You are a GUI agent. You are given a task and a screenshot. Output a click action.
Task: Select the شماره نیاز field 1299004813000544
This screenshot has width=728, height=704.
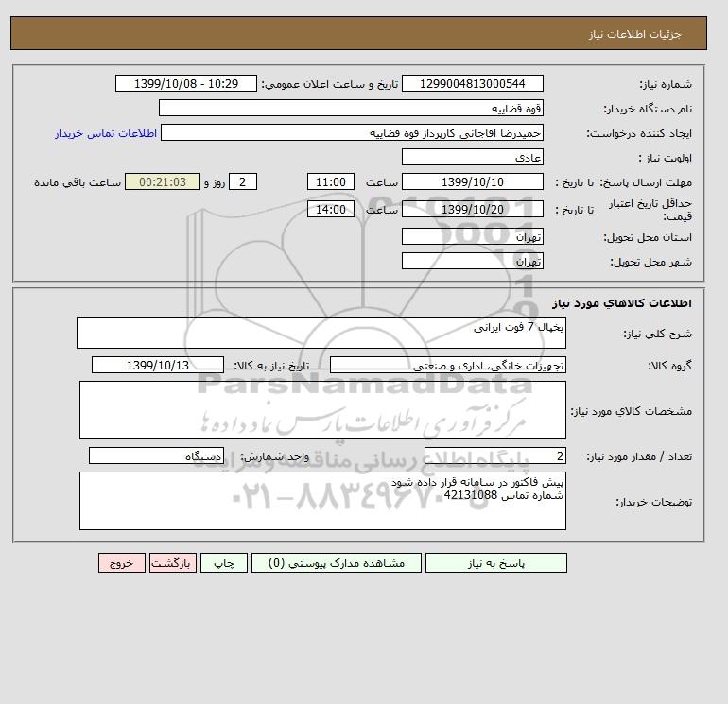472,83
